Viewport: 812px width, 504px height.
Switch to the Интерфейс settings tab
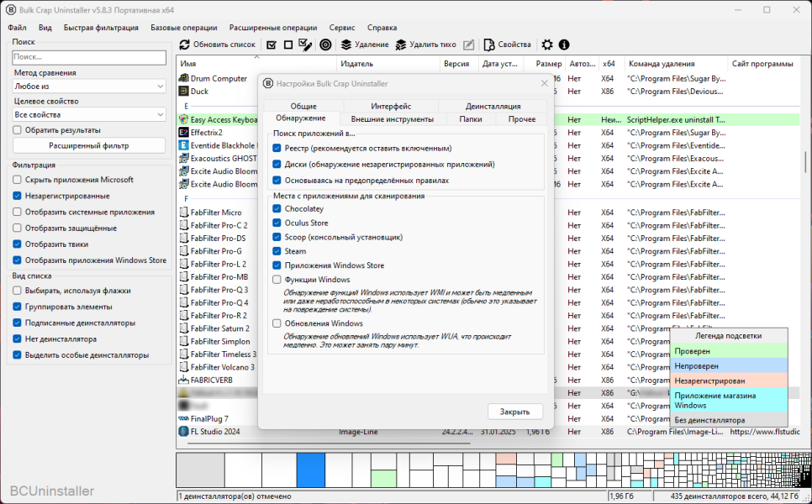tap(391, 106)
